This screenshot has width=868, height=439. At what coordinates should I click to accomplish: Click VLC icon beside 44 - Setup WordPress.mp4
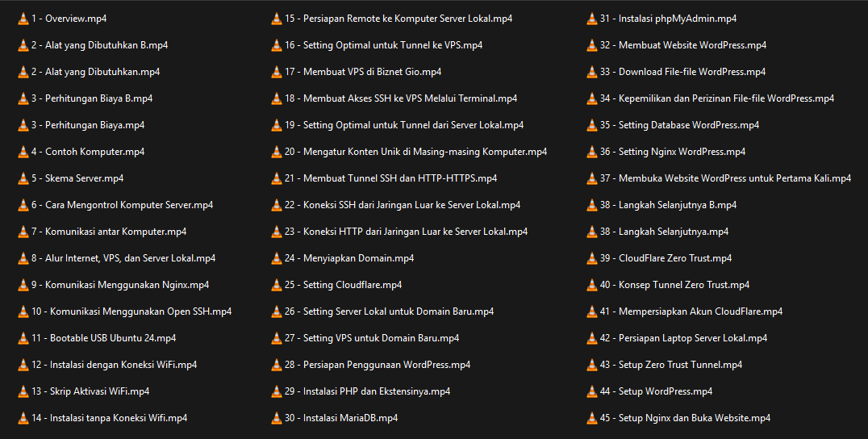(591, 391)
